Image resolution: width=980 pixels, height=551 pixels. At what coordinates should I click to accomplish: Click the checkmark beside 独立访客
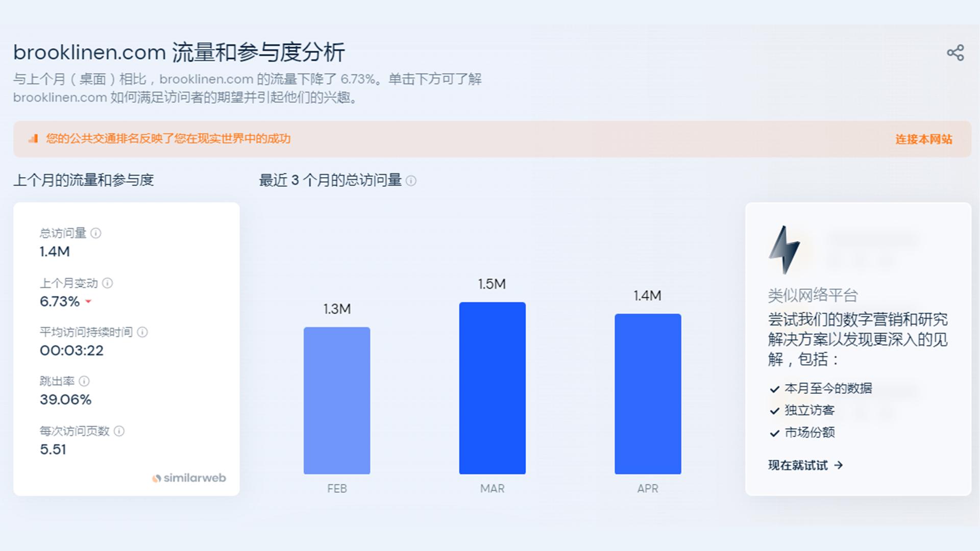coord(774,411)
